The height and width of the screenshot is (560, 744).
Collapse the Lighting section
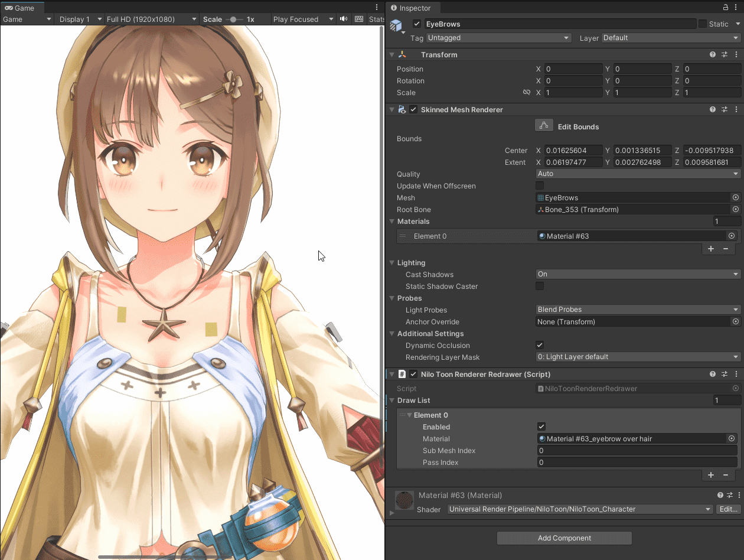(x=391, y=263)
